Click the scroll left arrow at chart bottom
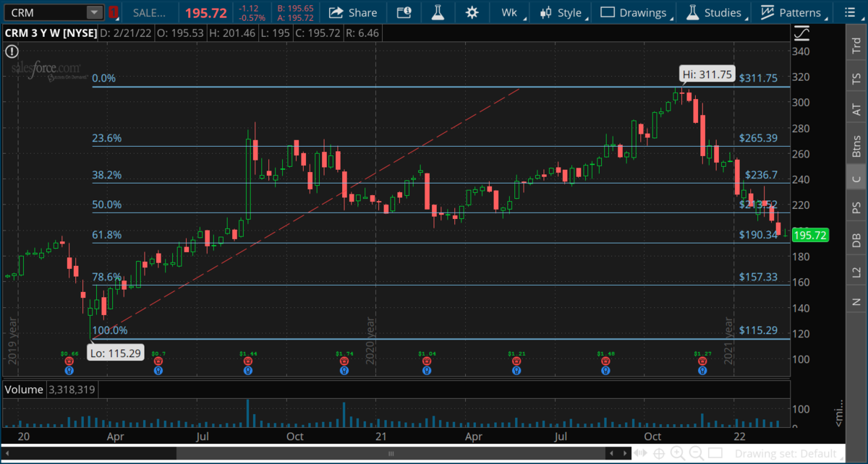The height and width of the screenshot is (464, 868). [x=6, y=453]
